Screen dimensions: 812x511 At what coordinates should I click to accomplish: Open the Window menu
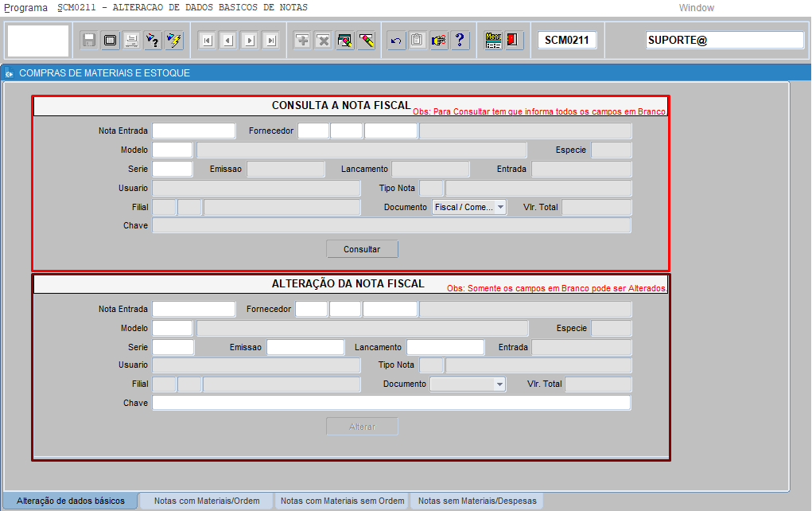697,8
